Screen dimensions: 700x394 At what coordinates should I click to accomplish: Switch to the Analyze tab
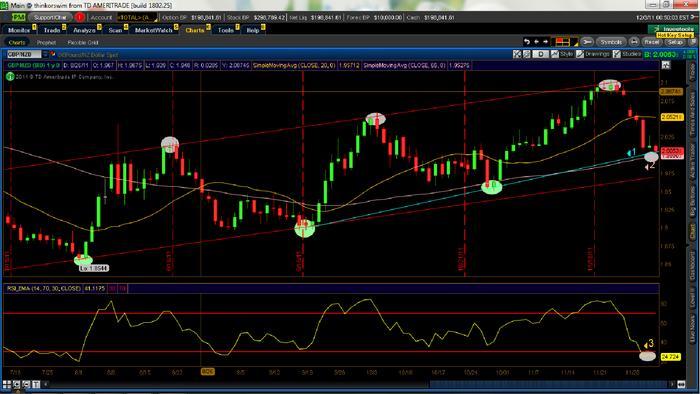(x=84, y=30)
